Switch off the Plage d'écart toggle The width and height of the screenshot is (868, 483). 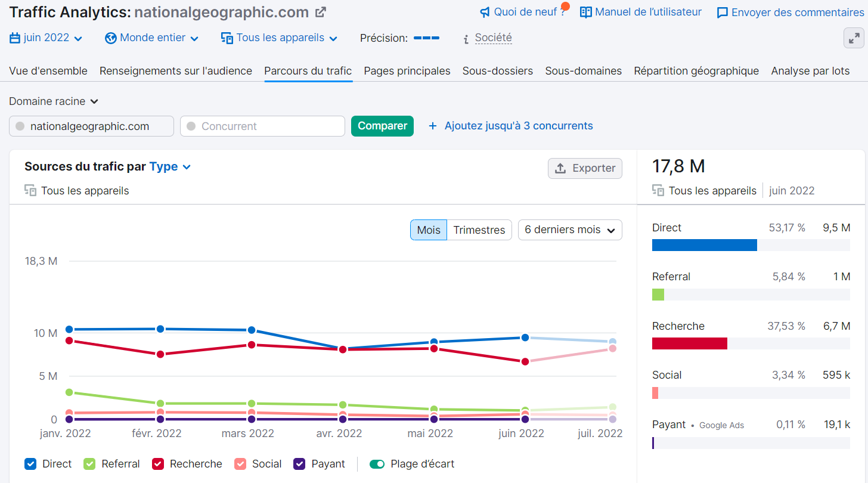pyautogui.click(x=377, y=464)
